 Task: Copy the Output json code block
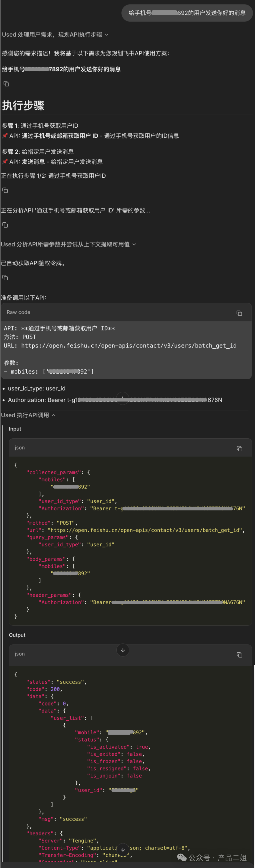[239, 655]
